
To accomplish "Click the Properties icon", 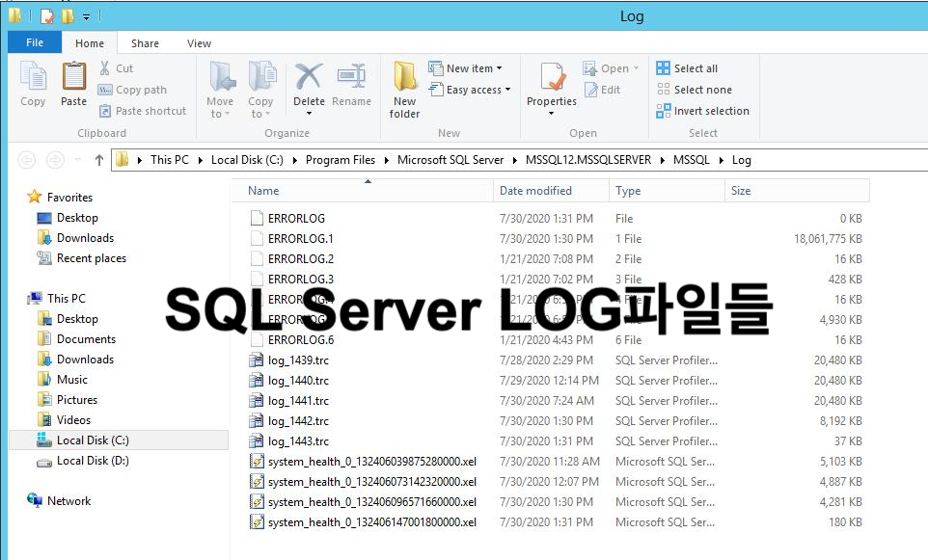I will tap(553, 77).
